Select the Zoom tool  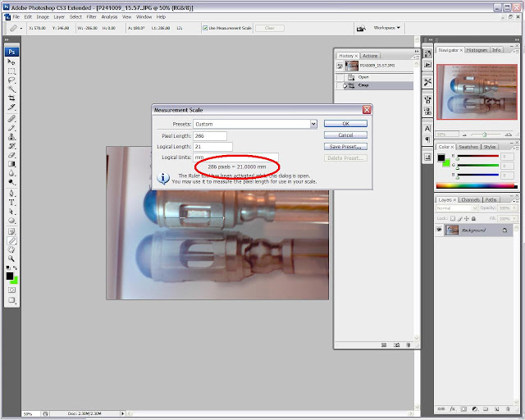(11, 258)
